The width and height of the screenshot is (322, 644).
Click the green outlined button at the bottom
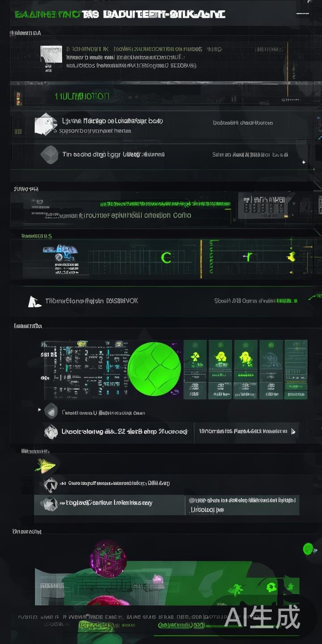pyautogui.click(x=181, y=624)
